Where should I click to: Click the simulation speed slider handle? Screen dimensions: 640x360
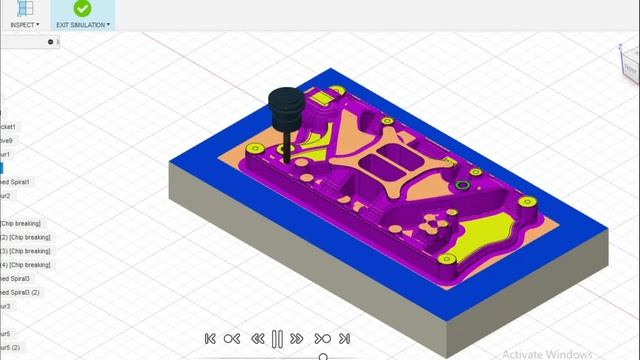[x=323, y=357]
